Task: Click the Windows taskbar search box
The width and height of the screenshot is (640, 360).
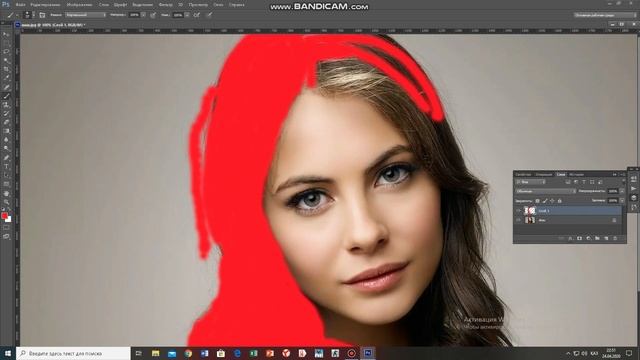Action: (x=73, y=353)
